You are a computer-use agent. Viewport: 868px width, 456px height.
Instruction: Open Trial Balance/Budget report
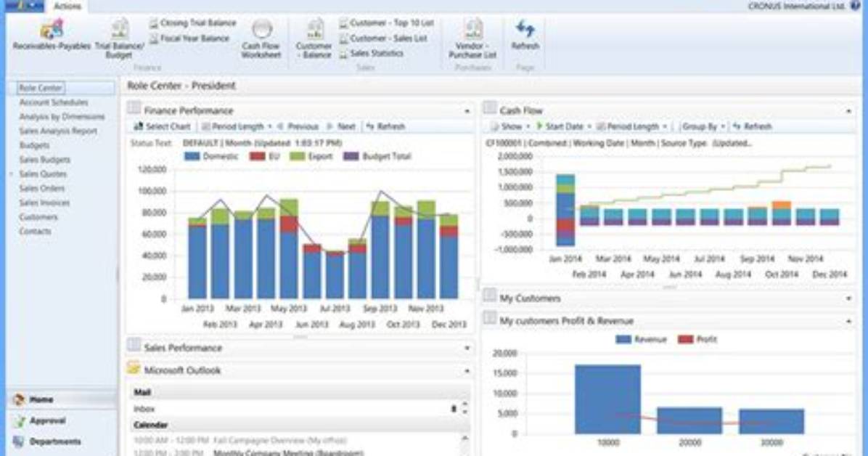[x=120, y=38]
